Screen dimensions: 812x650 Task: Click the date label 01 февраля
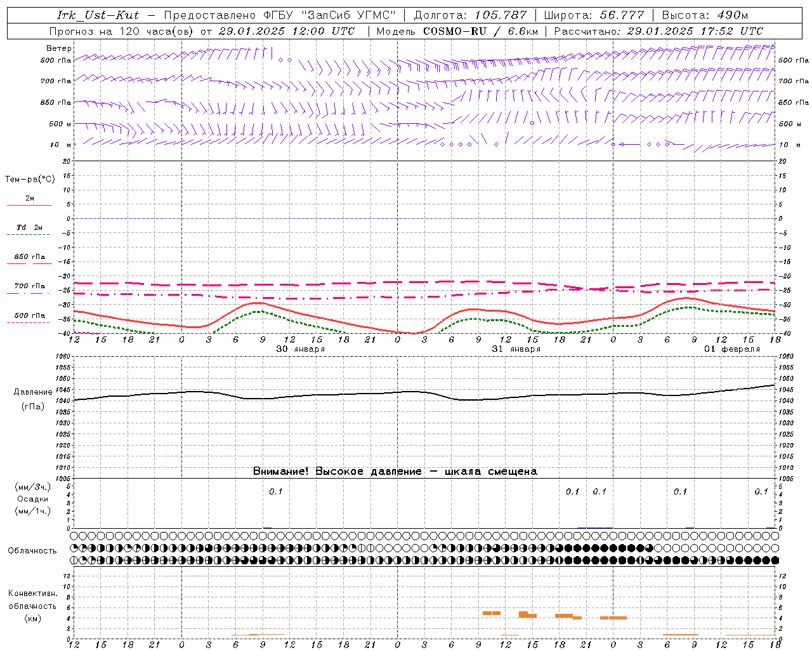[x=732, y=349]
